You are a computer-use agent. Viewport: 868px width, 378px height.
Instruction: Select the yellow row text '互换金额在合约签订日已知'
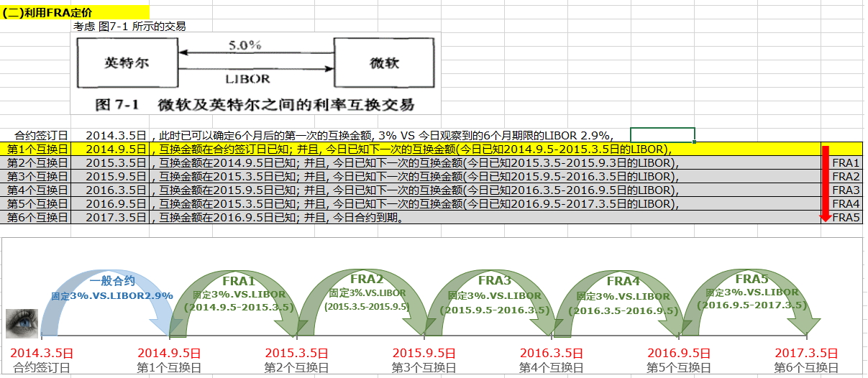click(411, 149)
